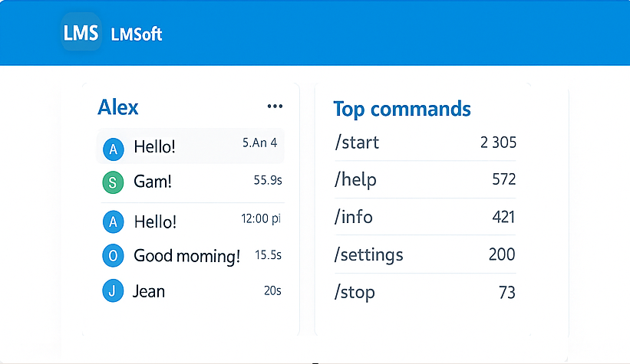This screenshot has height=364, width=630.
Task: Click the O avatar icon
Action: coord(113,256)
